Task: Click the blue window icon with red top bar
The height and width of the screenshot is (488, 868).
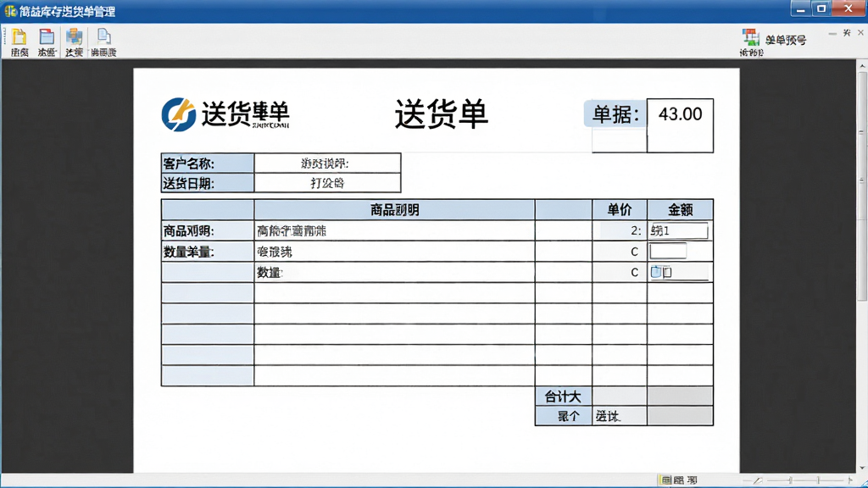Action: pos(47,37)
